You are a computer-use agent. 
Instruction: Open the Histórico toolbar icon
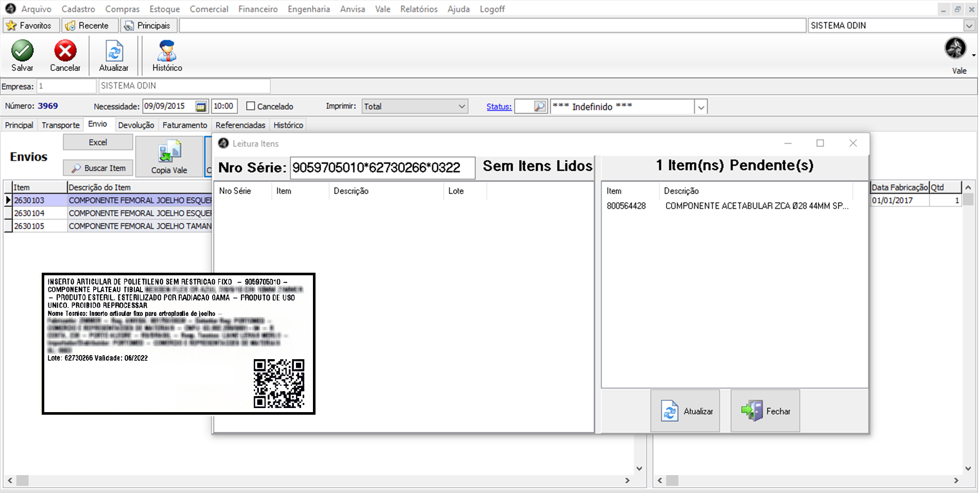(167, 52)
